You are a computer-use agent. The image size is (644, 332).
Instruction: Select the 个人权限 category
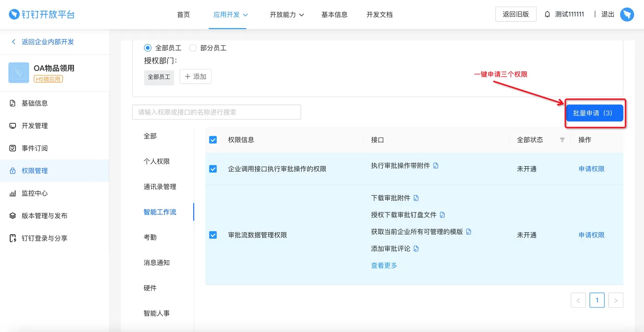point(156,161)
